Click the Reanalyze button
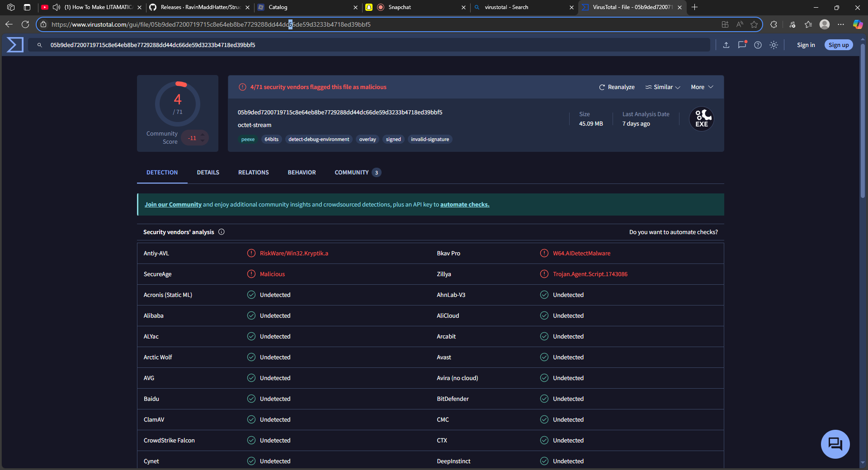 pyautogui.click(x=617, y=87)
